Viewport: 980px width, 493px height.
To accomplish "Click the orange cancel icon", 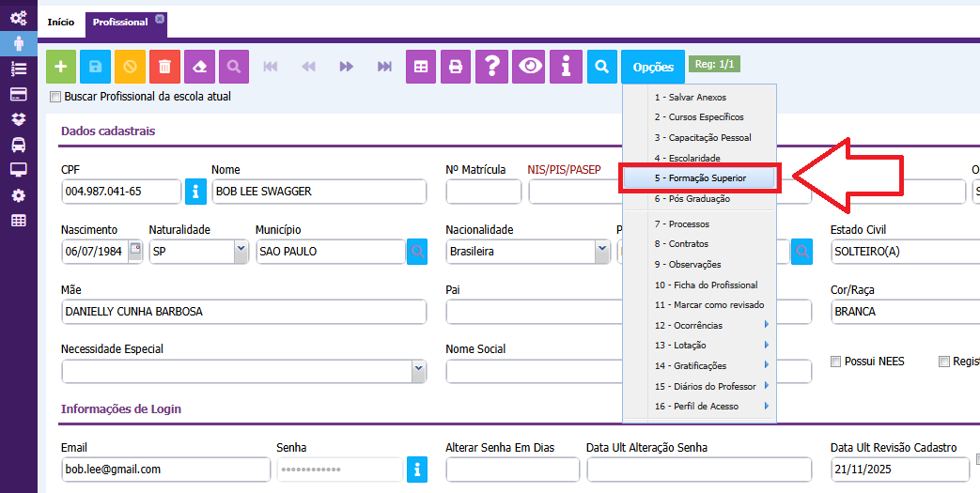I will click(130, 67).
